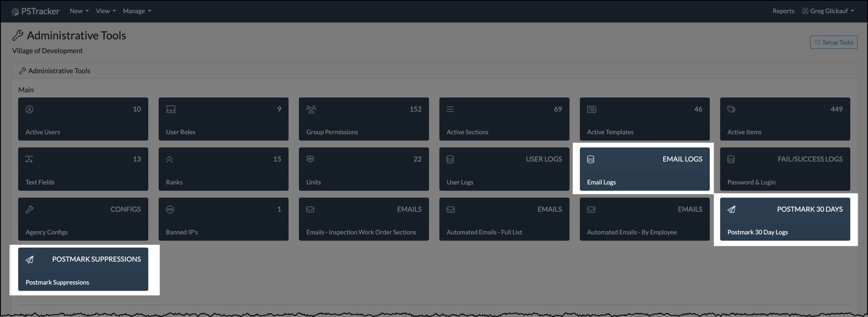Viewport: 868px width, 317px height.
Task: Open the Manage dropdown menu
Action: click(x=137, y=11)
